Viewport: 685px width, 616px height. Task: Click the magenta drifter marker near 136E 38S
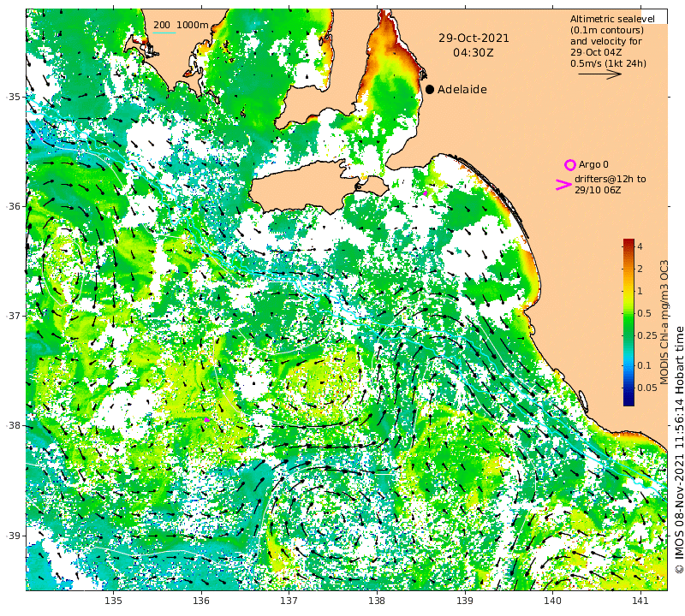[x=206, y=419]
